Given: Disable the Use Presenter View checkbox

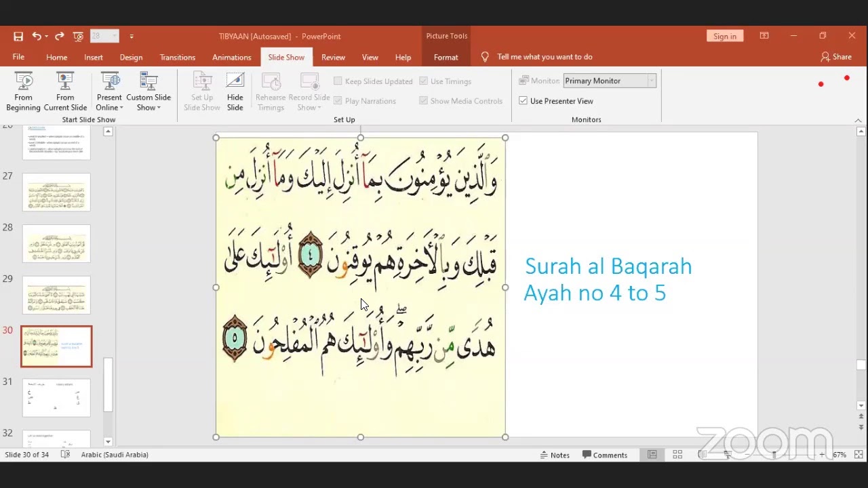Looking at the screenshot, I should click(523, 101).
